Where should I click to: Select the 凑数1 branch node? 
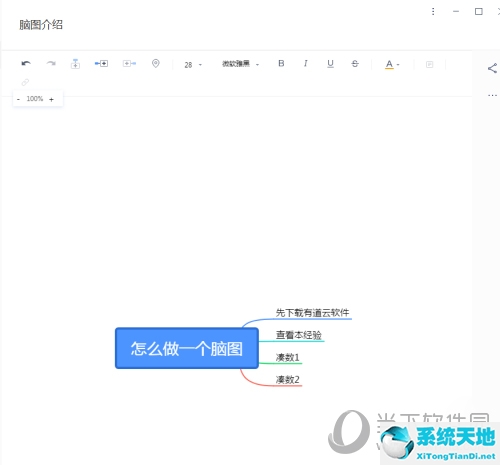(287, 357)
